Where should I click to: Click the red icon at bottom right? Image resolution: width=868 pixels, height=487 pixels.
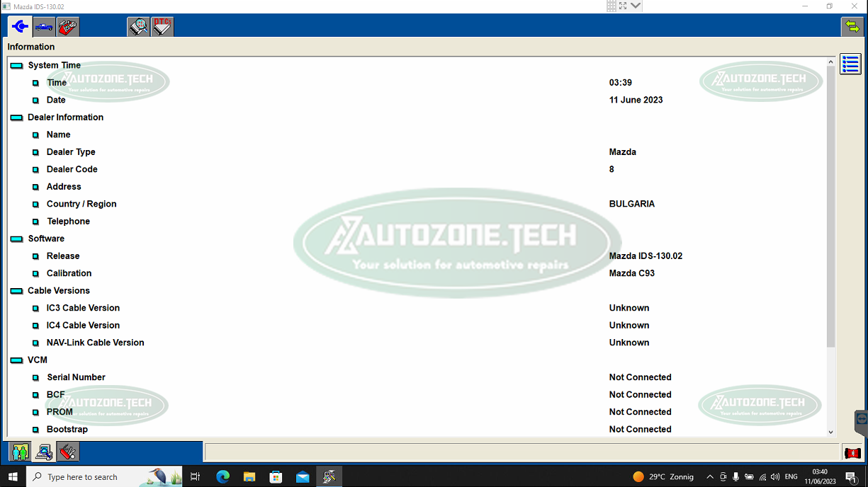tap(852, 452)
